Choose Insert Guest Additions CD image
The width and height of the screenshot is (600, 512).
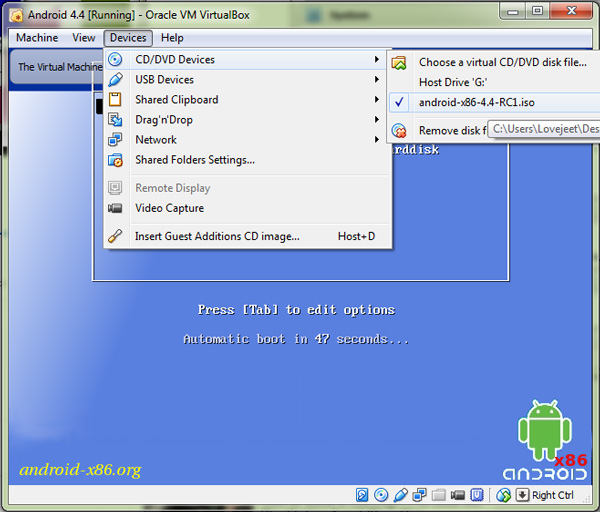click(x=248, y=236)
